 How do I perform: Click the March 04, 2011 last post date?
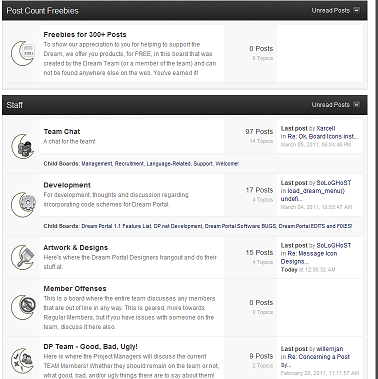(x=316, y=207)
